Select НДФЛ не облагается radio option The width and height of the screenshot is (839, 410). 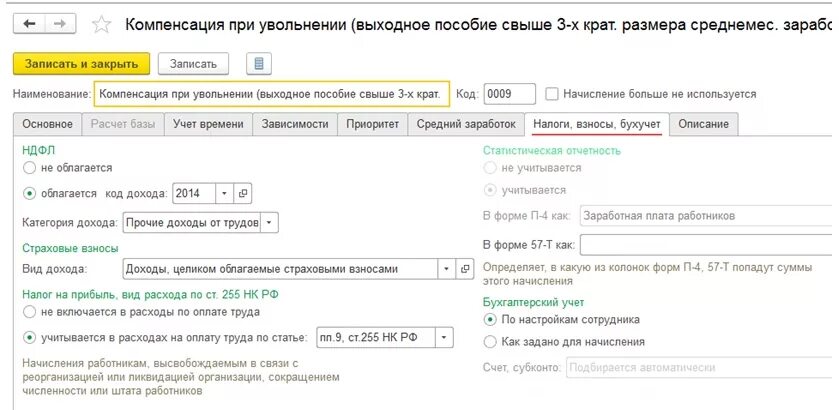click(x=29, y=168)
